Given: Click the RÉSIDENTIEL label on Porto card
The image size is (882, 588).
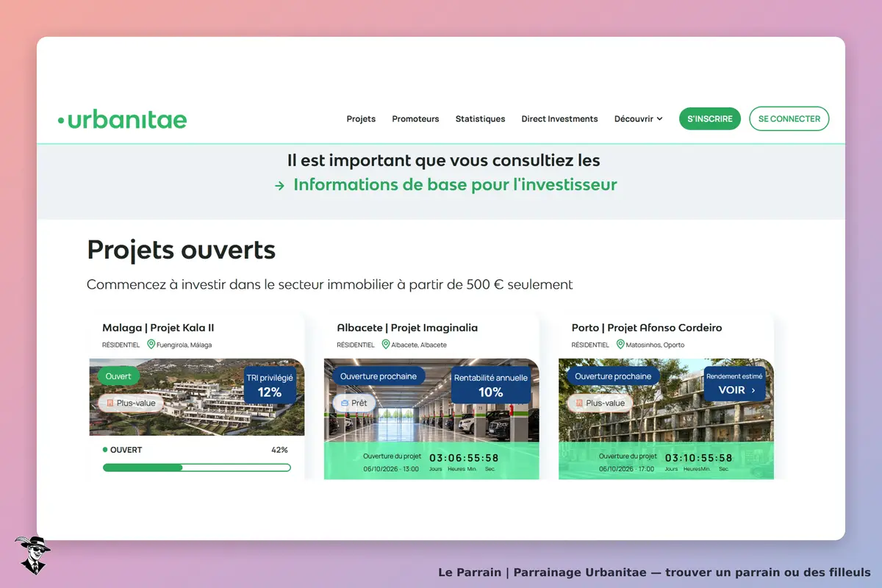Looking at the screenshot, I should 590,345.
